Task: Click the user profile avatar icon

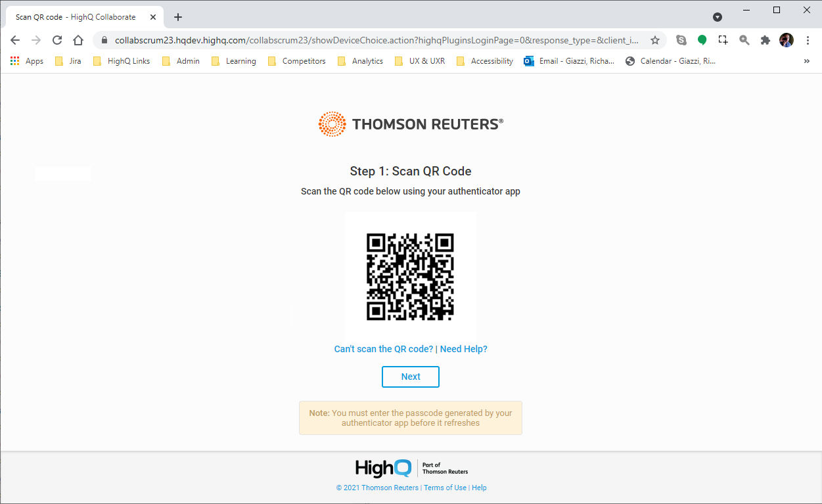Action: 787,40
